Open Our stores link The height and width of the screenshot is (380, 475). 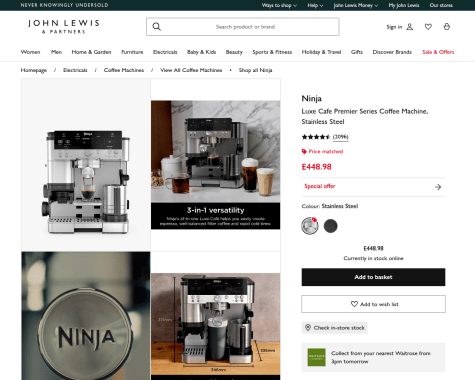(441, 5)
